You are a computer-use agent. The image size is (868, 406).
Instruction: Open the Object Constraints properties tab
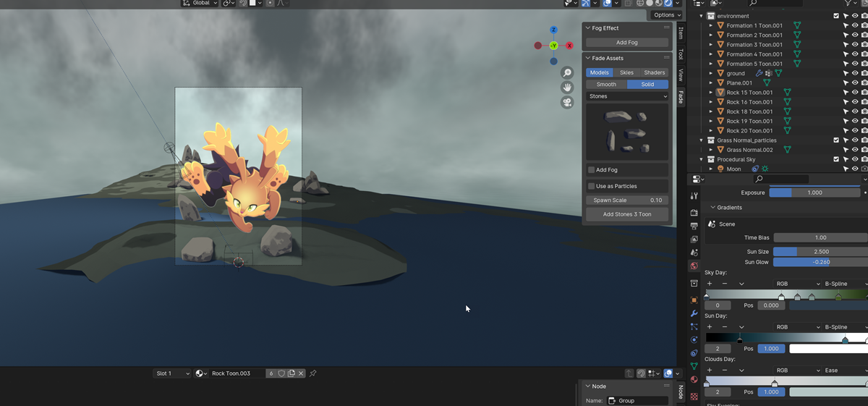point(694,353)
